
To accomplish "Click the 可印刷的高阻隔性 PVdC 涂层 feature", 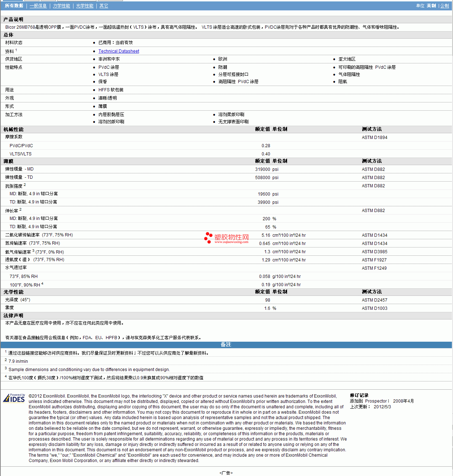I will click(367, 67).
